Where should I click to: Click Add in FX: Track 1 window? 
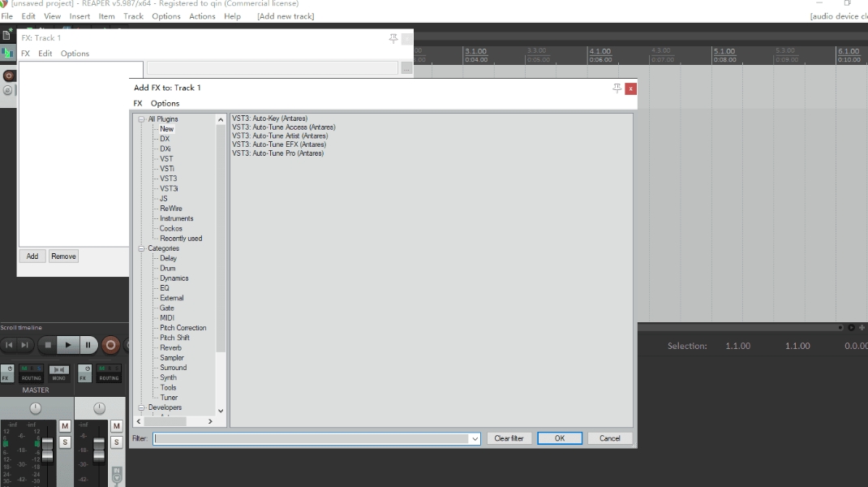click(32, 256)
